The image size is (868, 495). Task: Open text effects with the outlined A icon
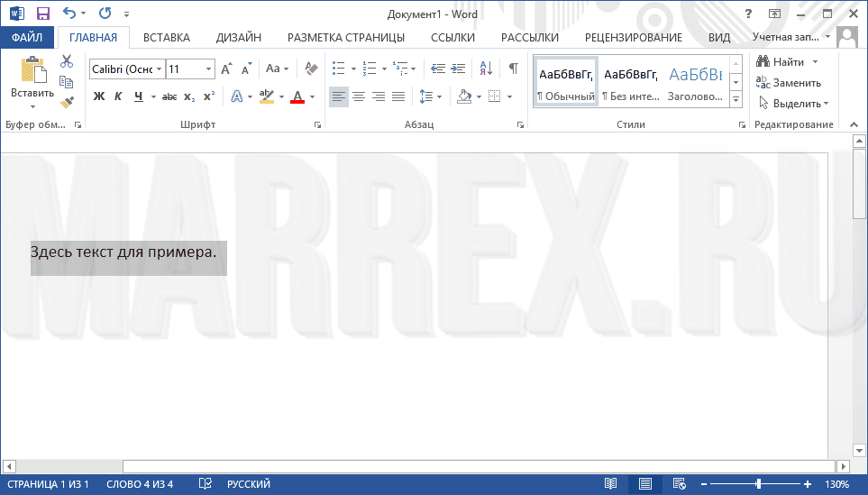[x=236, y=96]
